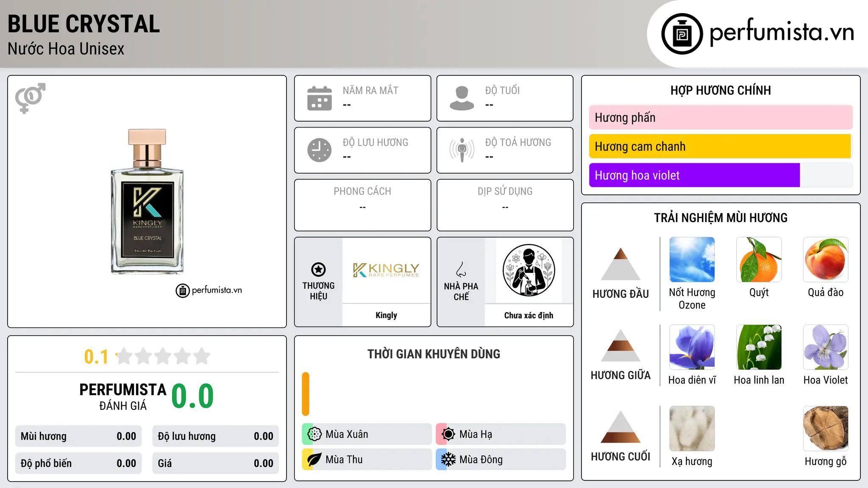Select the Mùa Thu season button
This screenshot has height=488, width=868.
367,460
